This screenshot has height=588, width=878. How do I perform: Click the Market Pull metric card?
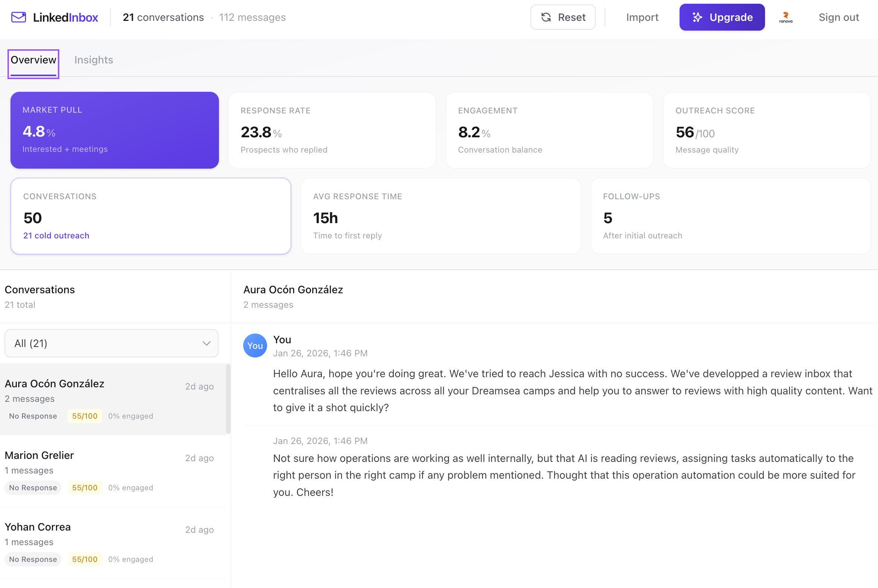point(115,130)
